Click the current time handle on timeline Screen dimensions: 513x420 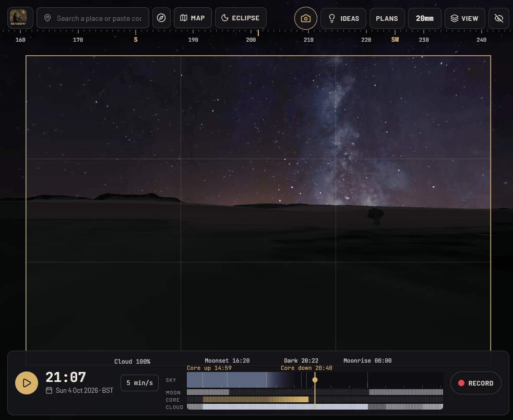tap(315, 380)
